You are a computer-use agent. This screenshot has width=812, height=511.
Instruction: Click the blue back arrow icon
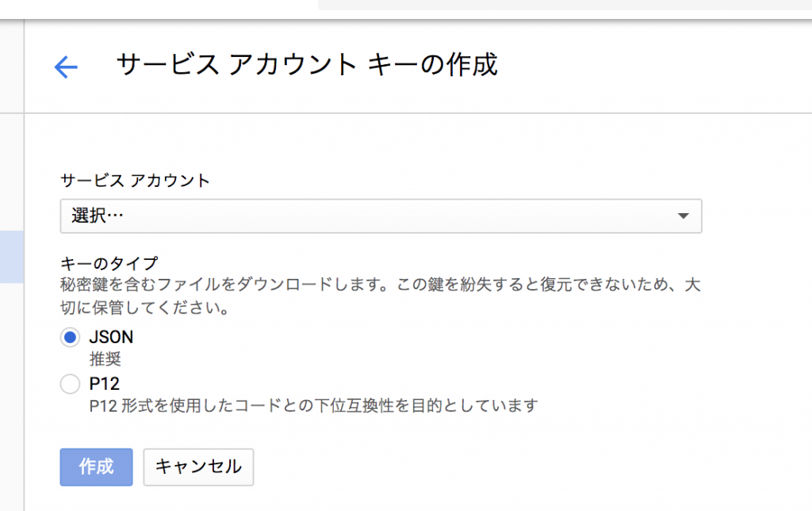pos(65,67)
